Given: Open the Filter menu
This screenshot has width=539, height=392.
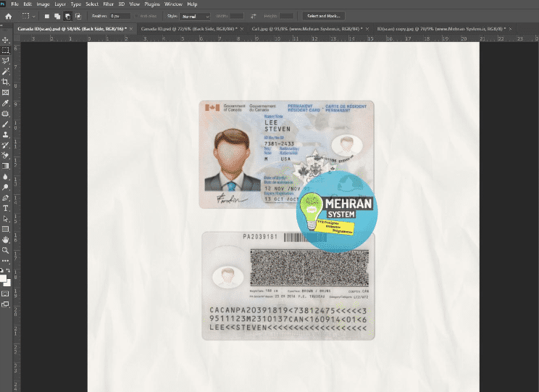Looking at the screenshot, I should tap(108, 4).
